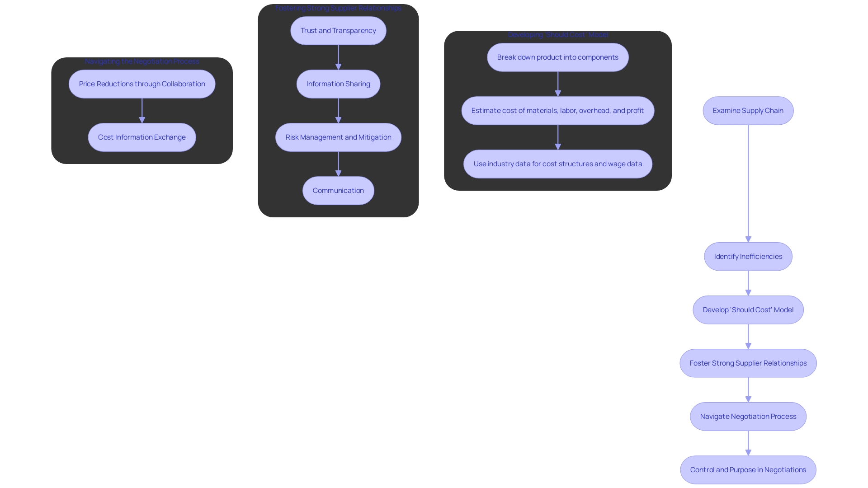
Task: Toggle visibility of the Navigating The Negotiation Process group
Action: (142, 61)
